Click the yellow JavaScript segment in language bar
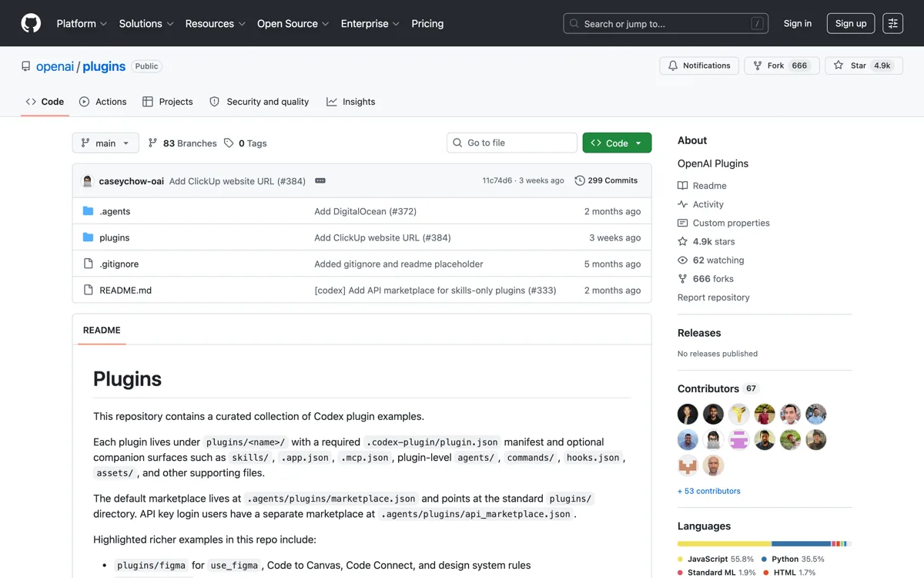The height and width of the screenshot is (578, 924). pos(725,544)
